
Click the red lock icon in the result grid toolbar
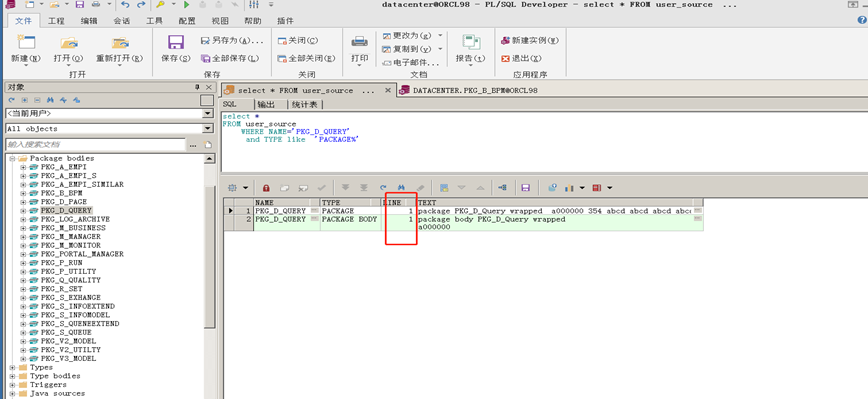(x=266, y=188)
